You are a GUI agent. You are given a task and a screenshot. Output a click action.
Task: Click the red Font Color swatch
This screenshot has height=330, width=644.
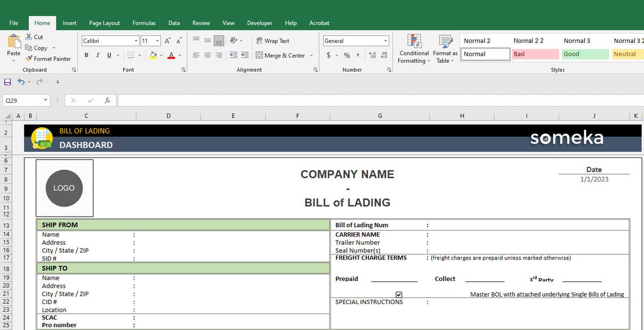point(171,55)
